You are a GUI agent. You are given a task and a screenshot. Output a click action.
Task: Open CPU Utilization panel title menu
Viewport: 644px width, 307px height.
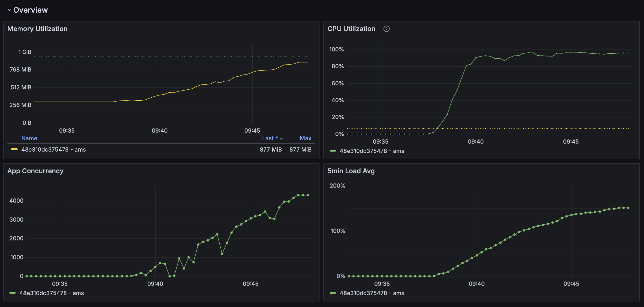351,29
